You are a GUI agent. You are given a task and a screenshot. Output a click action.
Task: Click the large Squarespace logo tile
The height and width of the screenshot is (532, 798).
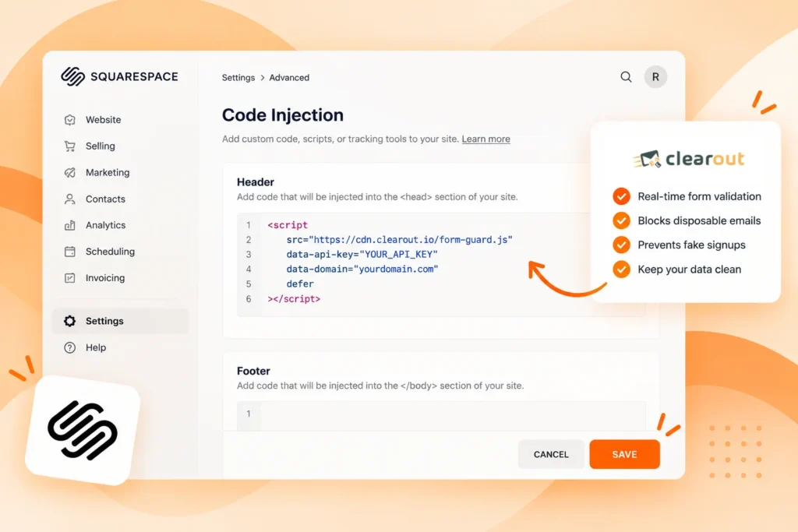pyautogui.click(x=83, y=430)
